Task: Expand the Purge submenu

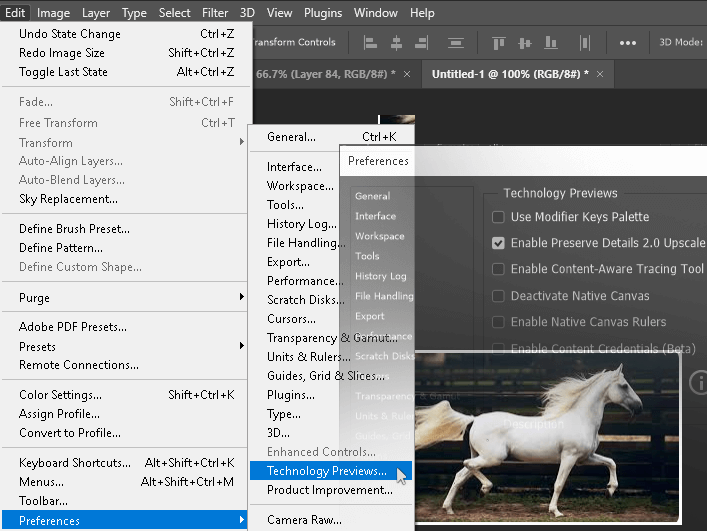Action: (242, 297)
